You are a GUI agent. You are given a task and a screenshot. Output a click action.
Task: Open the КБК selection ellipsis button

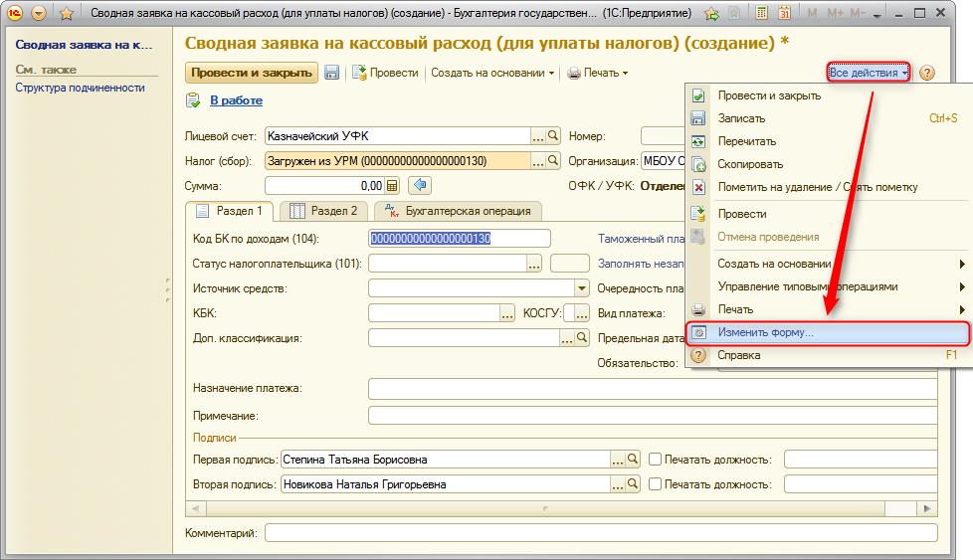click(x=507, y=313)
